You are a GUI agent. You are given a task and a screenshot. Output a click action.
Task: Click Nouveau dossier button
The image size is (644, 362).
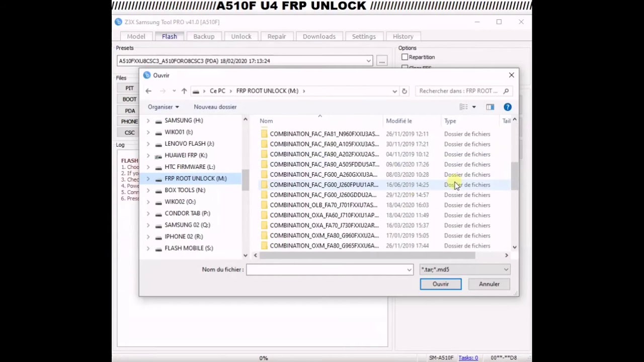click(215, 107)
